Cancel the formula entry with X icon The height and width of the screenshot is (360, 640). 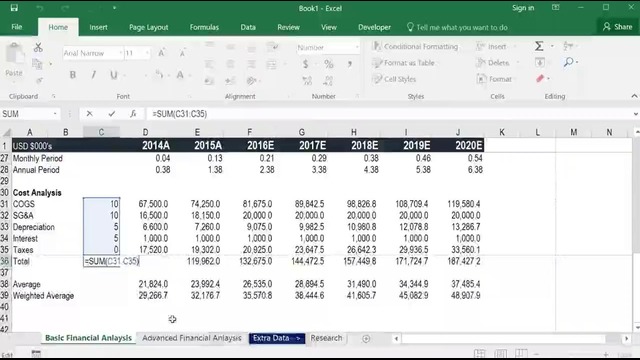pyautogui.click(x=89, y=114)
